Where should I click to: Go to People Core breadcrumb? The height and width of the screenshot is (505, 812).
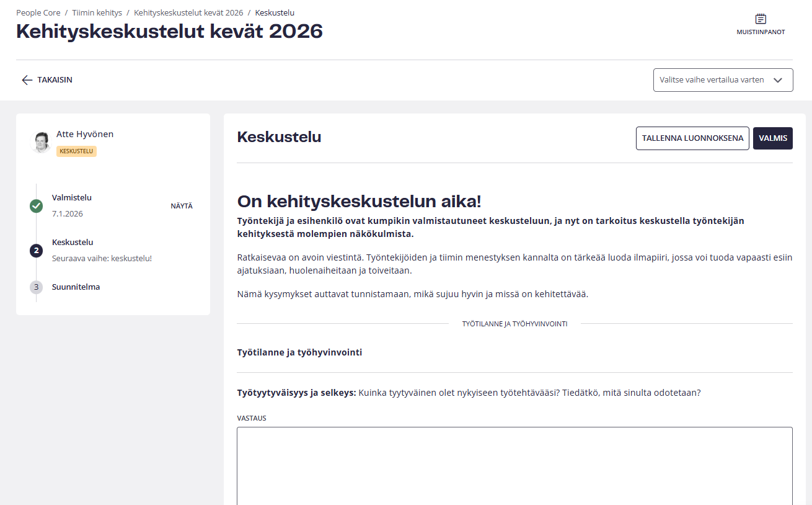click(38, 12)
